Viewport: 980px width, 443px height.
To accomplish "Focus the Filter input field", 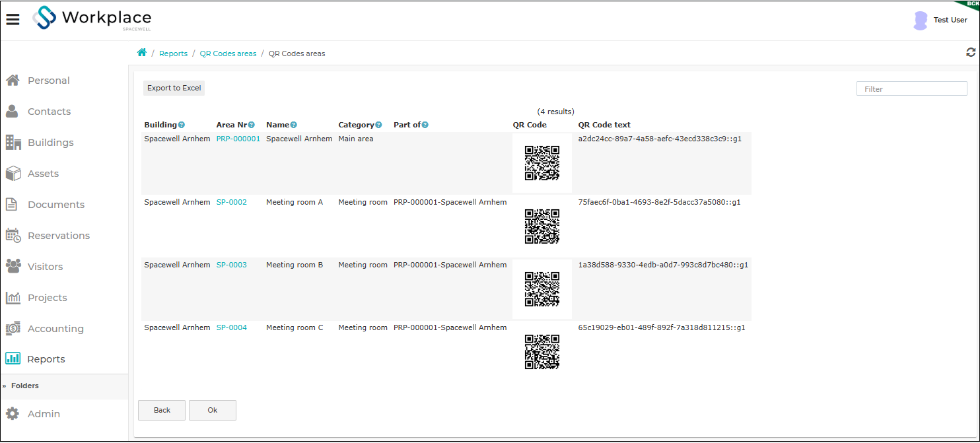I will tap(911, 88).
